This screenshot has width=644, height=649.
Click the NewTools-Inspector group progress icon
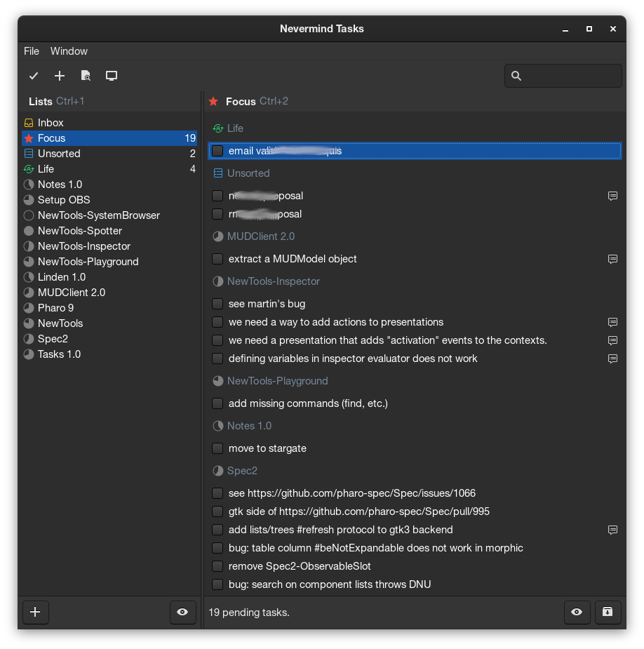point(218,281)
